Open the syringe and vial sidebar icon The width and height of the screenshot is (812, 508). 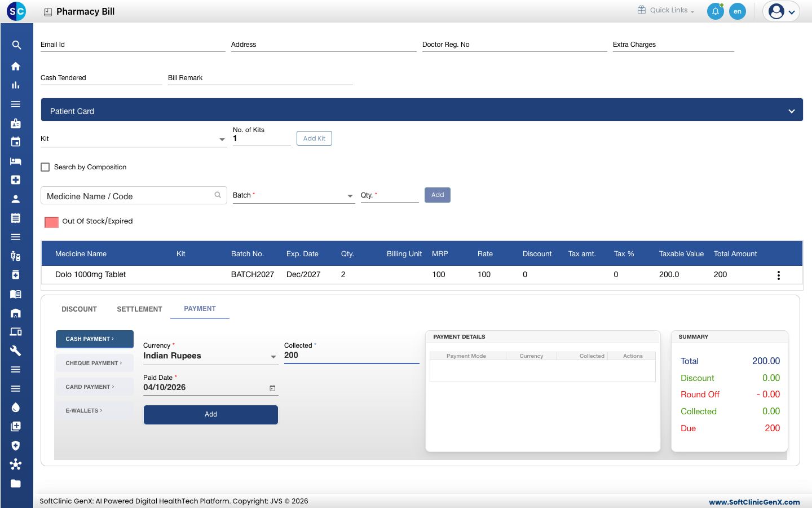[x=16, y=256]
